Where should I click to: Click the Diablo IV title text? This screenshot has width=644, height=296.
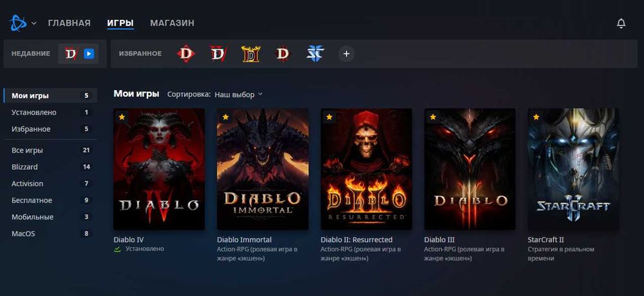click(129, 240)
